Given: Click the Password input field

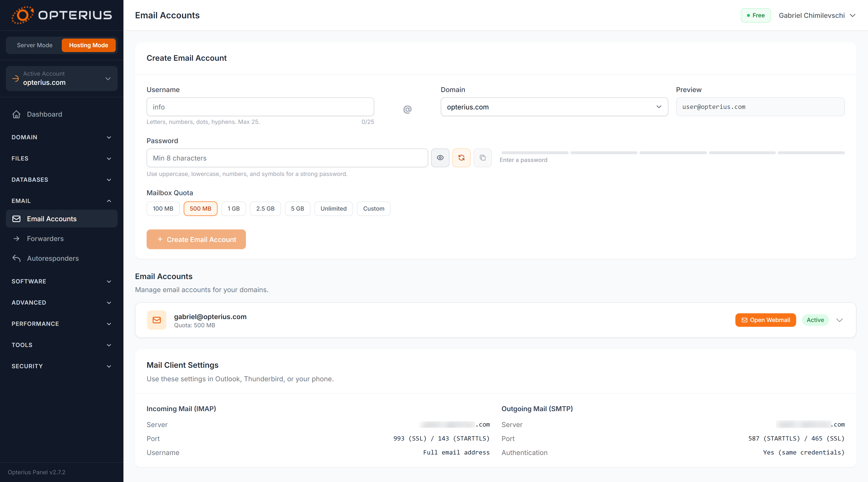Looking at the screenshot, I should coord(287,158).
